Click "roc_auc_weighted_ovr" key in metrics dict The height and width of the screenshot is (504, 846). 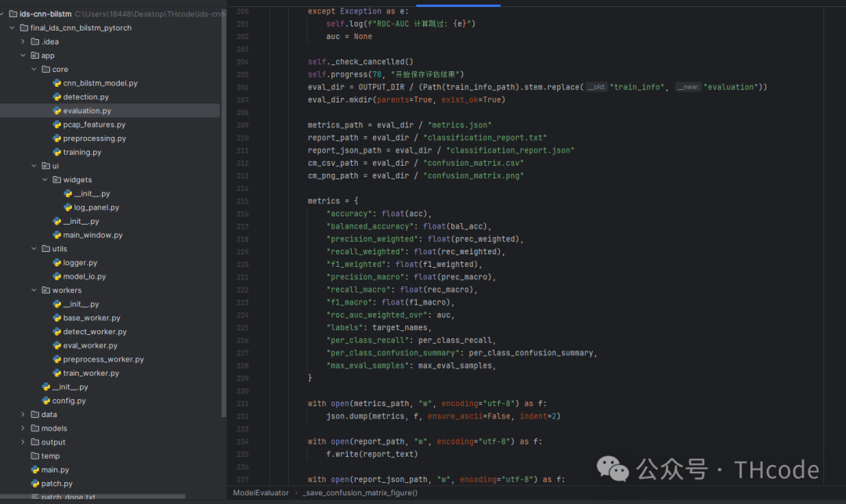(x=378, y=315)
